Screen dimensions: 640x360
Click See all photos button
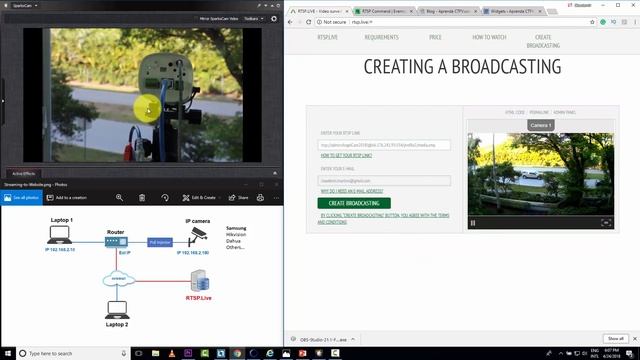[x=21, y=198]
